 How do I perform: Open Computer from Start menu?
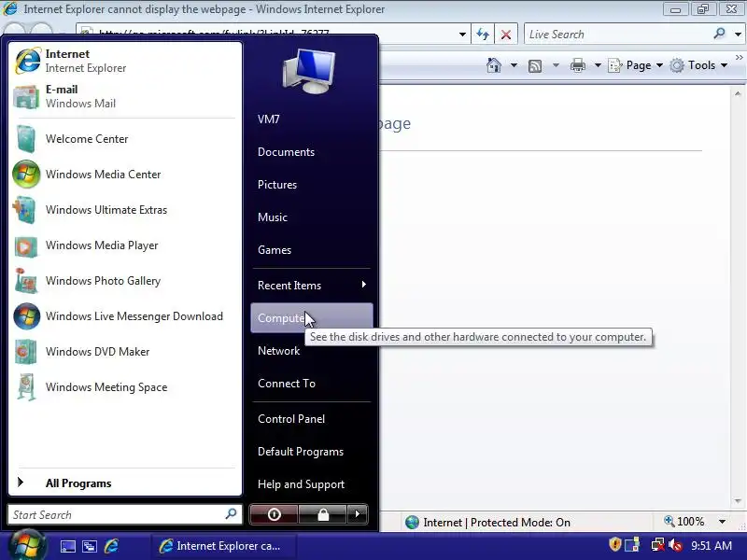[311, 317]
